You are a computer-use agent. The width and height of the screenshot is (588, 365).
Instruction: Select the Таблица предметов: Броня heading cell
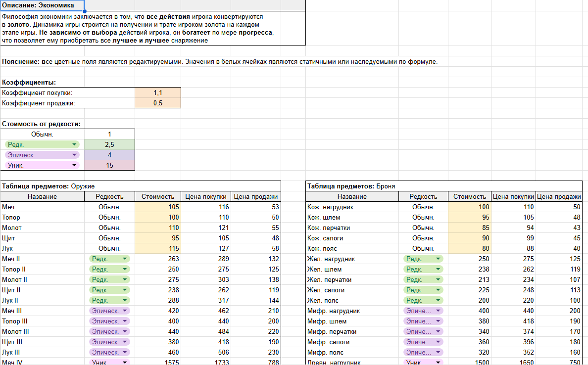click(351, 186)
